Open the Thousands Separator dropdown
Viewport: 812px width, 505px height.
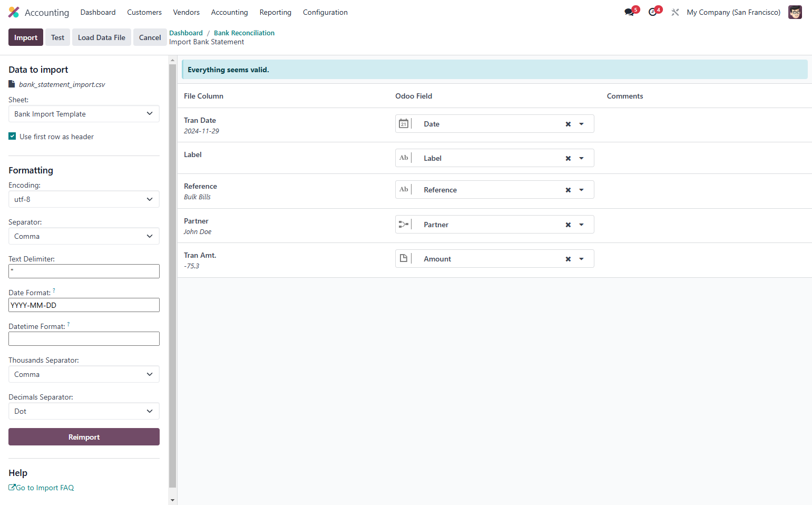84,374
